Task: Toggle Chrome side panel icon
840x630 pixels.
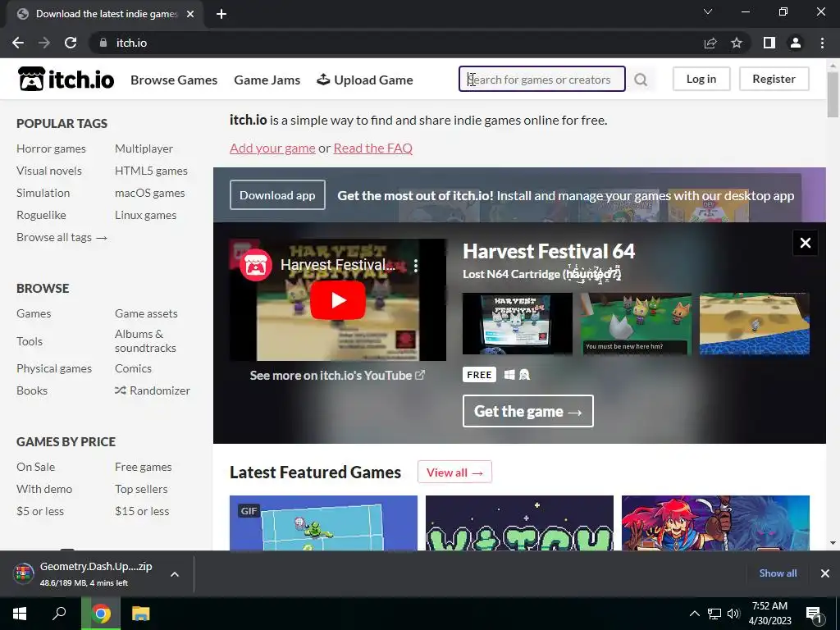Action: pos(769,43)
